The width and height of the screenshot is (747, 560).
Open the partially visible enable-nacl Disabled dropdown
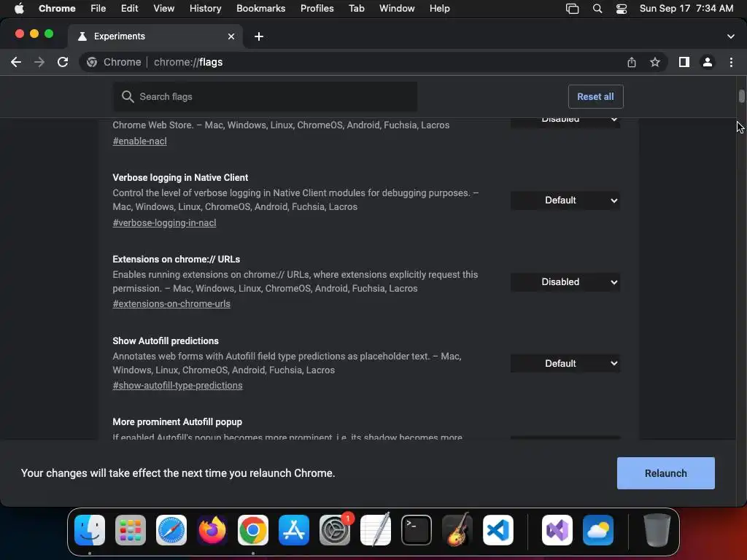tap(565, 121)
